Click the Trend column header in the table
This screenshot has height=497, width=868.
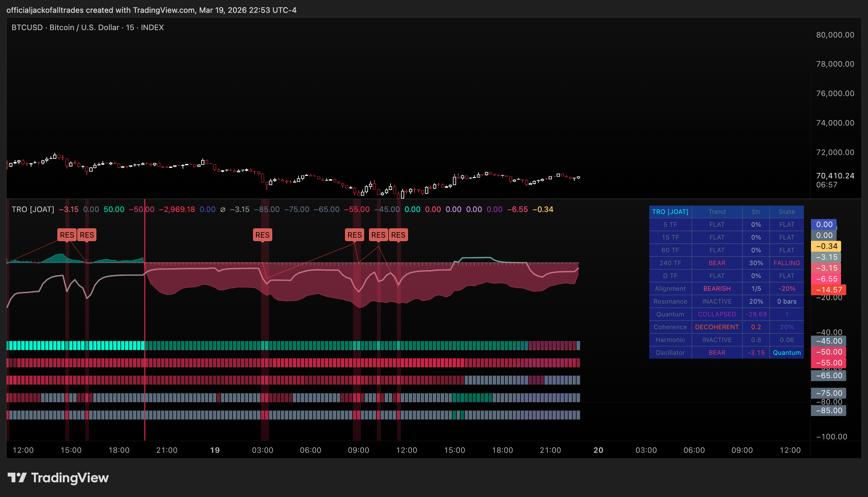click(717, 212)
